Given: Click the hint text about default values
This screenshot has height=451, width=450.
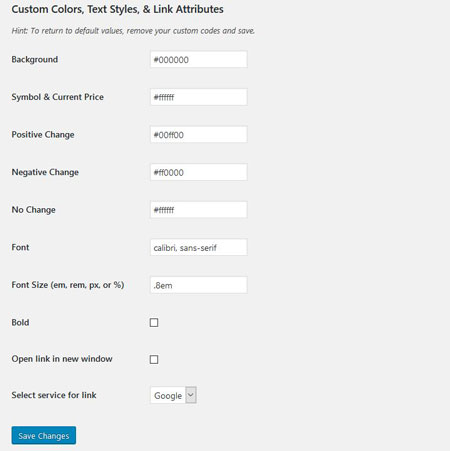Looking at the screenshot, I should pyautogui.click(x=133, y=31).
